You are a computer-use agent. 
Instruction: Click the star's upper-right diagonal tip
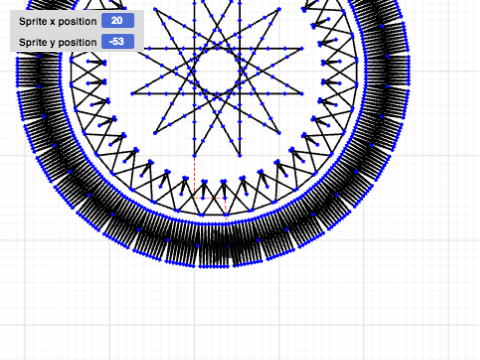click(279, 10)
